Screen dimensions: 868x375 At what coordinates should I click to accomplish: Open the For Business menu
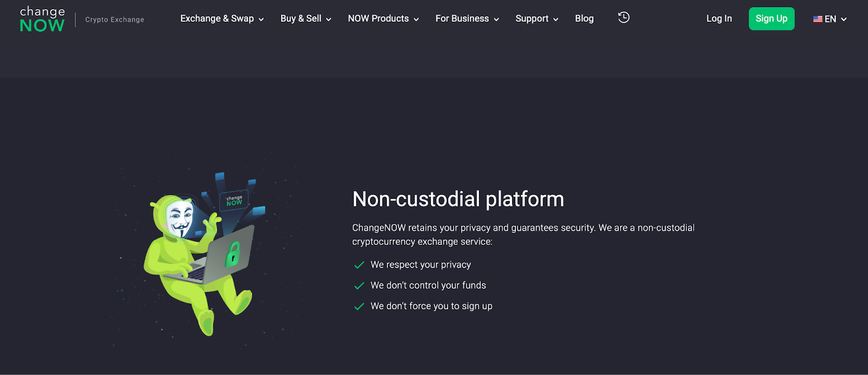467,18
